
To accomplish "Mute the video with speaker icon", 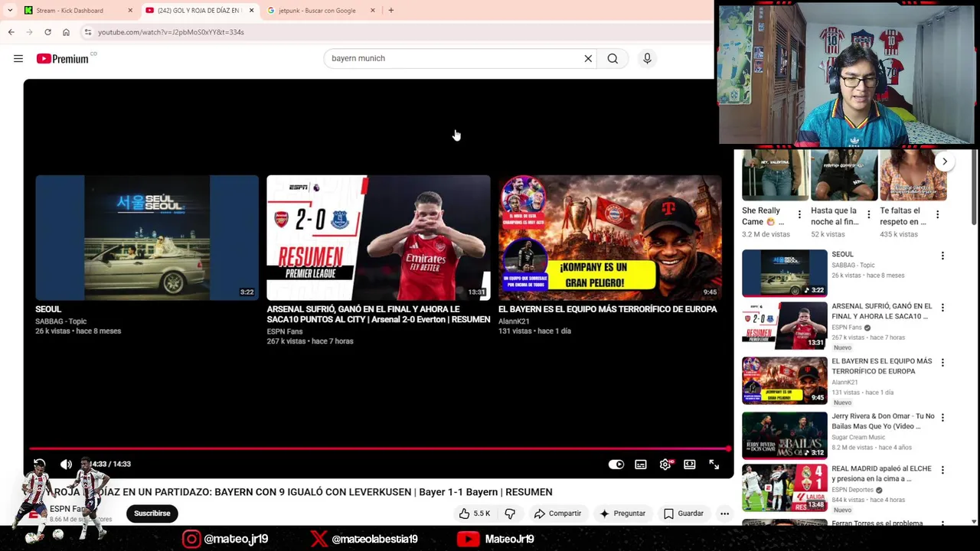I will 67,464.
